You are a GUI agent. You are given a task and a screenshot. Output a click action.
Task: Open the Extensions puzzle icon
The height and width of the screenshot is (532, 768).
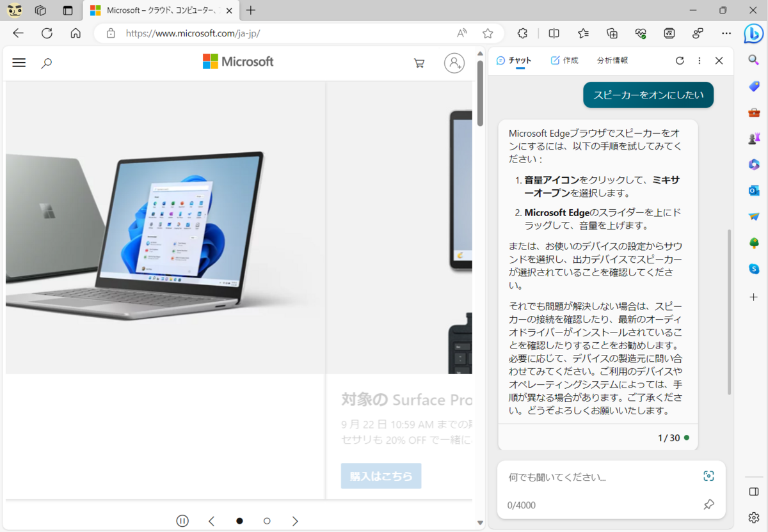pyautogui.click(x=522, y=33)
